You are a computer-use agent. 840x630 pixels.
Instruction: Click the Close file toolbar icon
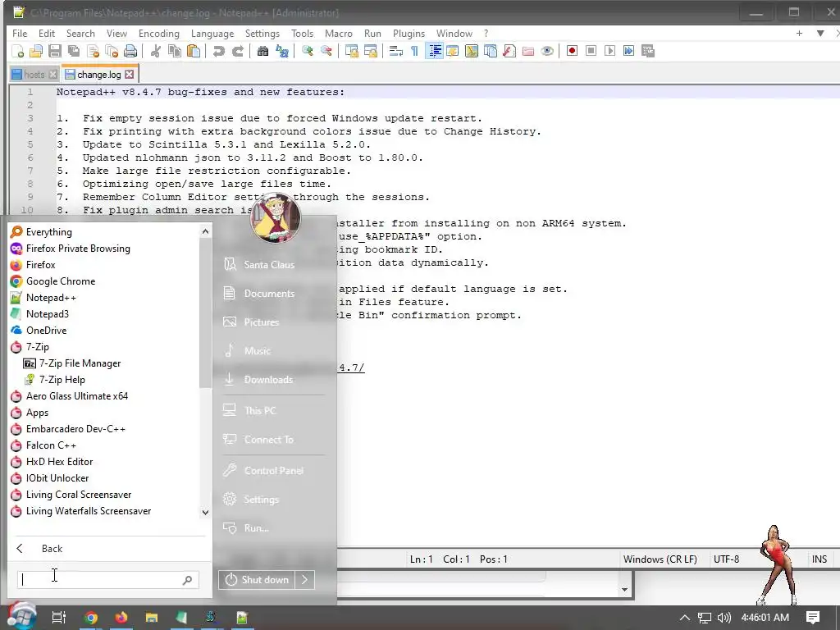(x=93, y=52)
